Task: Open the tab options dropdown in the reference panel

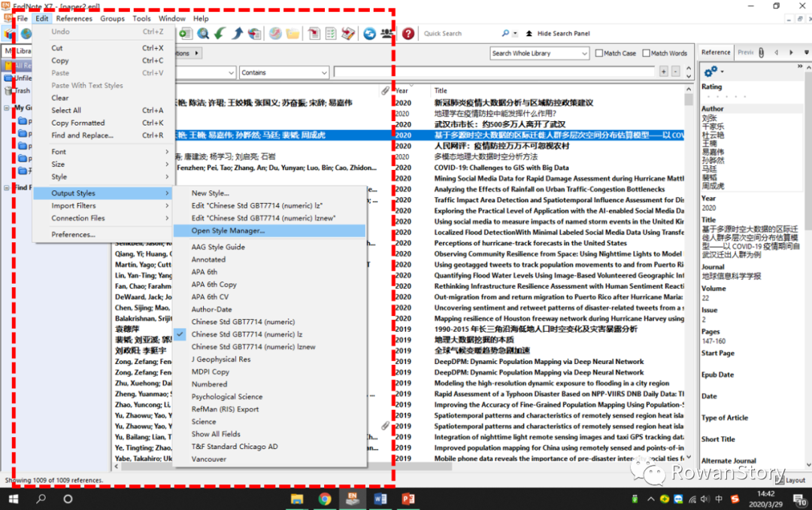Action: coord(806,53)
